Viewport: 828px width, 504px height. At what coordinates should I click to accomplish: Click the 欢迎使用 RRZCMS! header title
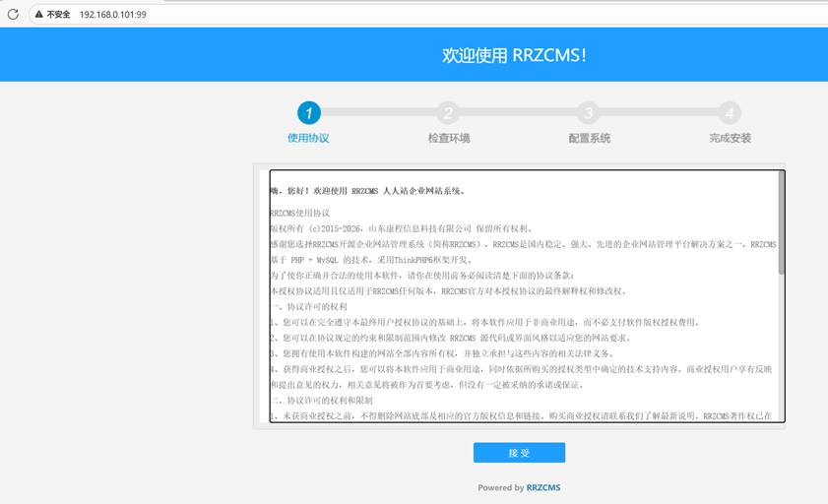pyautogui.click(x=514, y=55)
